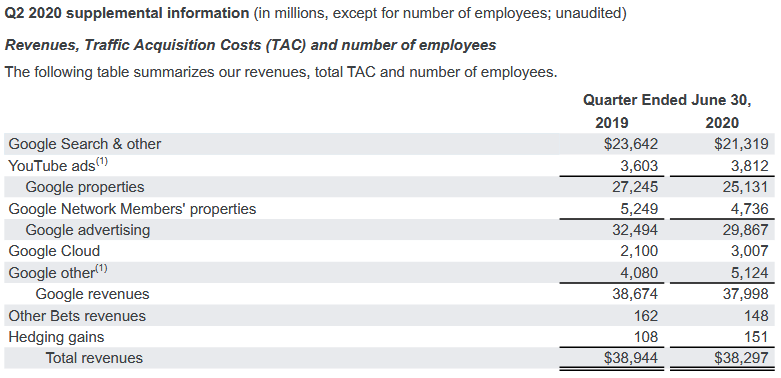Select the Hedging gains row label
The height and width of the screenshot is (378, 781).
[x=56, y=337]
